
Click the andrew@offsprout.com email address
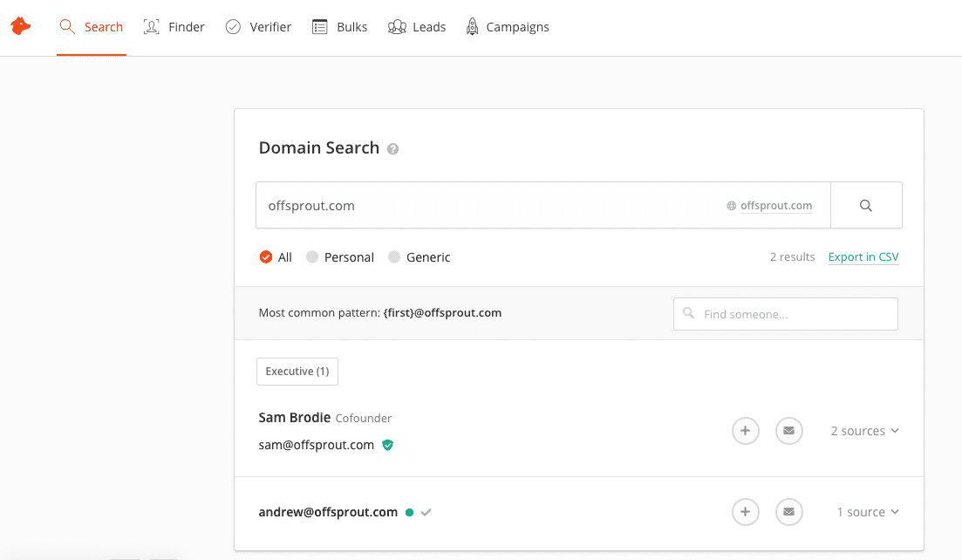point(328,512)
